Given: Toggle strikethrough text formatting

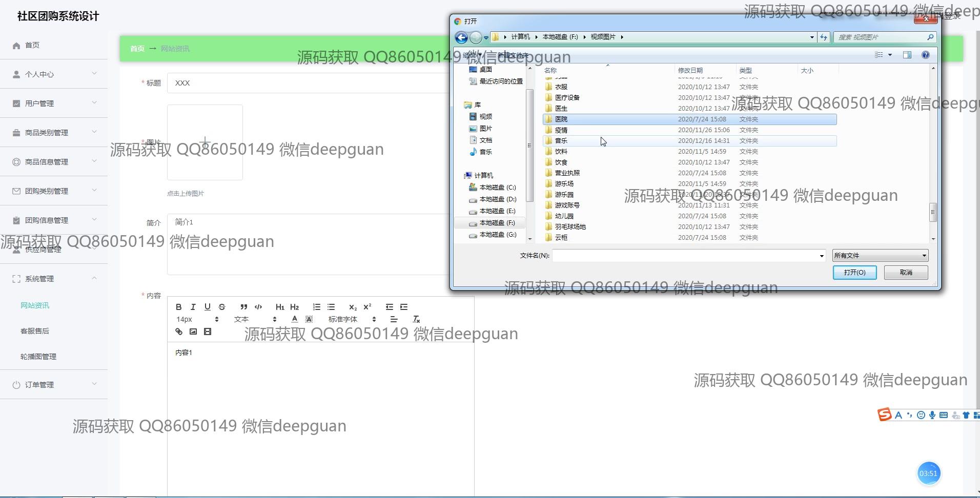Looking at the screenshot, I should [222, 307].
